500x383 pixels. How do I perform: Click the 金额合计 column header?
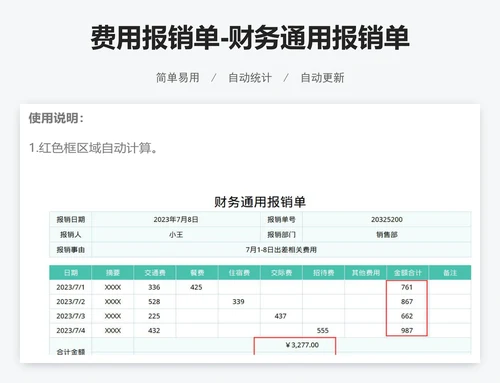[x=408, y=273]
